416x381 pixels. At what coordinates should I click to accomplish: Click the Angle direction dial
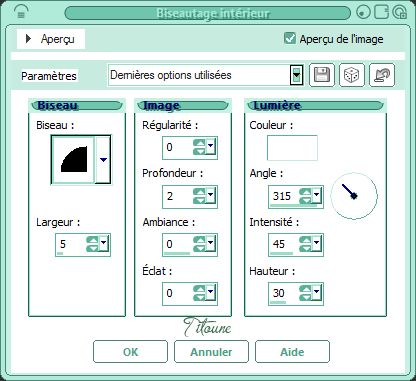[354, 195]
